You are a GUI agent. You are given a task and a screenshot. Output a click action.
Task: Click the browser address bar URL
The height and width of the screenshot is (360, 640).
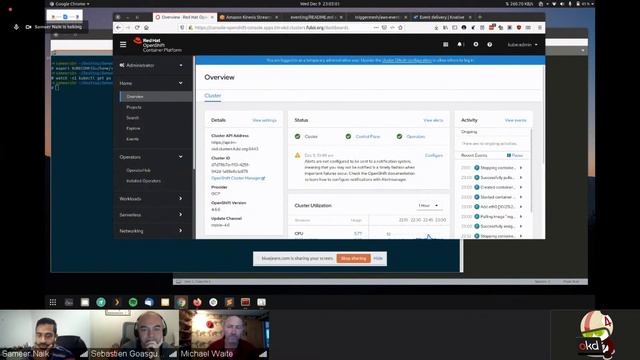click(271, 27)
